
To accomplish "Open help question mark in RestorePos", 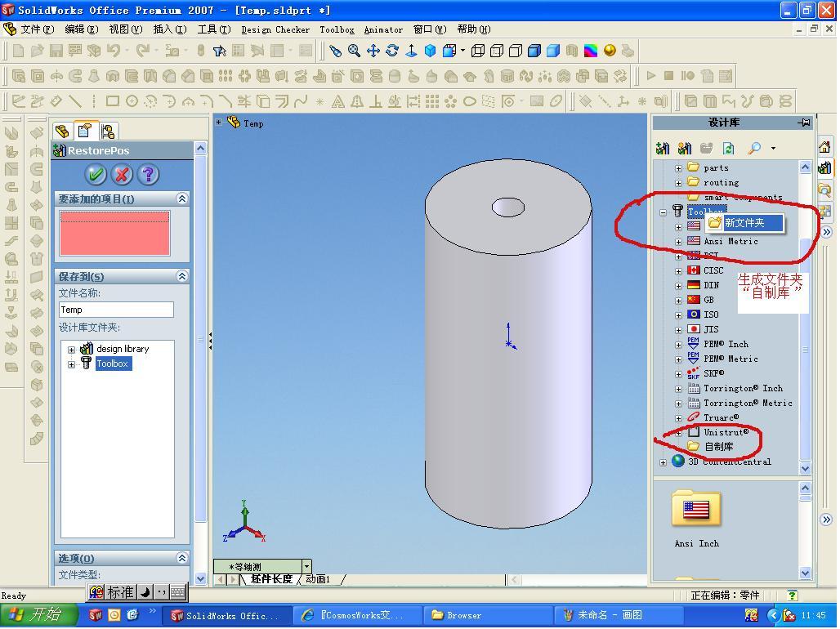I will point(148,174).
